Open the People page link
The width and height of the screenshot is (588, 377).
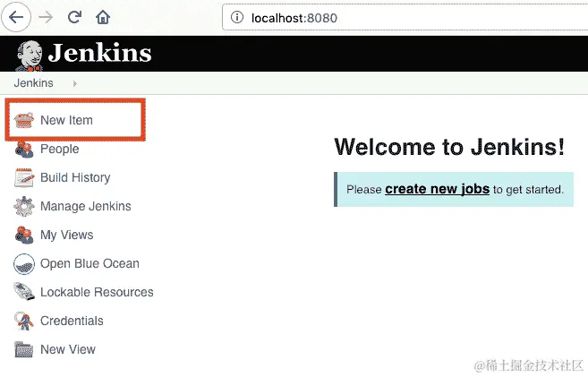tap(60, 149)
